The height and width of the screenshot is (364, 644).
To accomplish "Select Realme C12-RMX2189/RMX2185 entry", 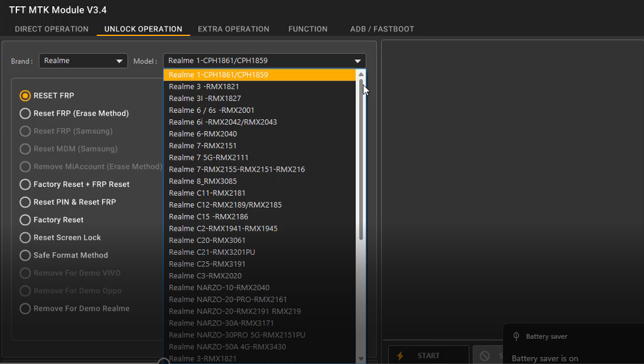I will pos(260,205).
